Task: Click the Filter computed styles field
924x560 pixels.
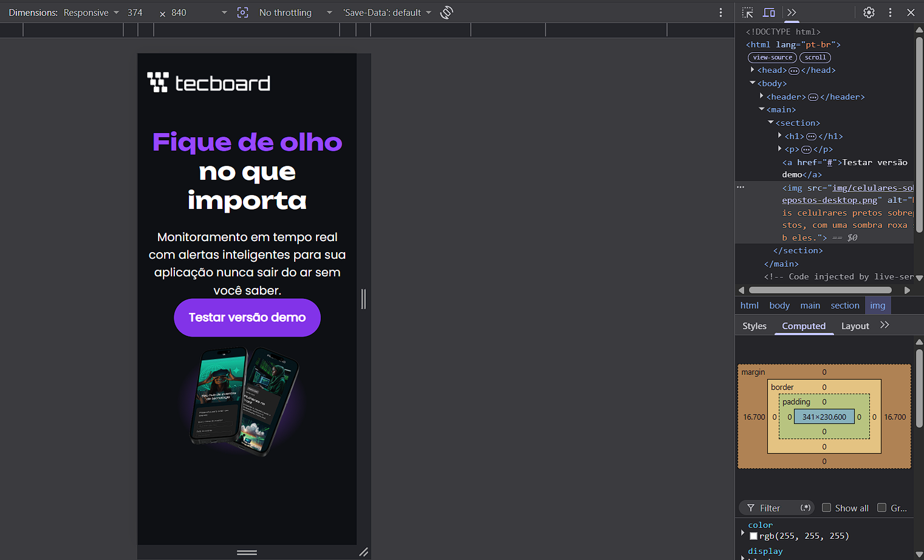Action: click(776, 508)
